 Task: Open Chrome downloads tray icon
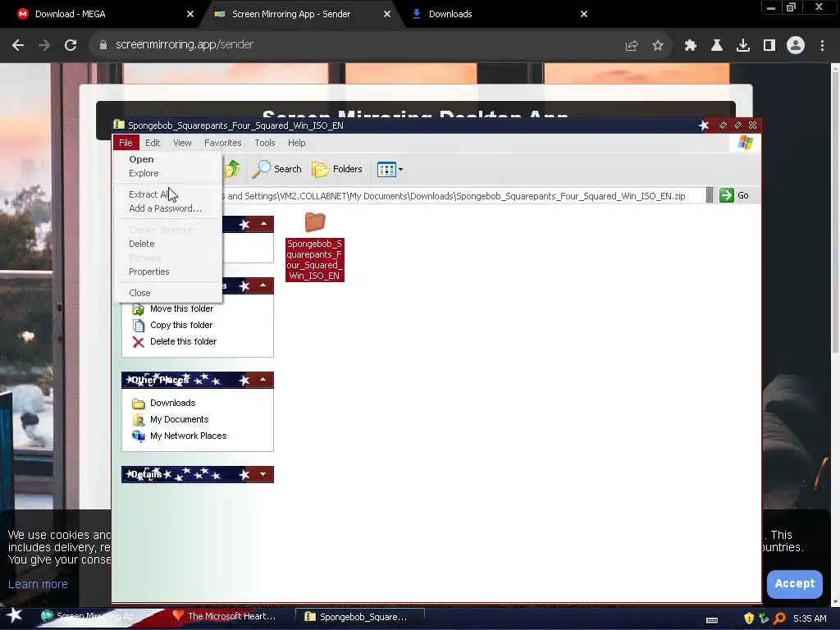coord(743,46)
